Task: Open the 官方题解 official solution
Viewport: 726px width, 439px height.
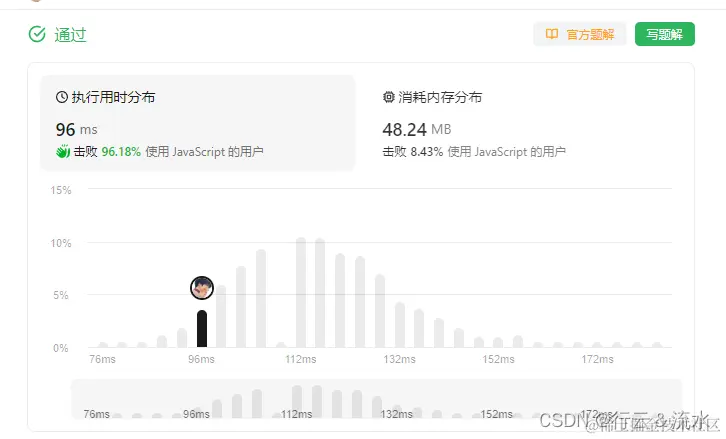Action: (x=580, y=34)
